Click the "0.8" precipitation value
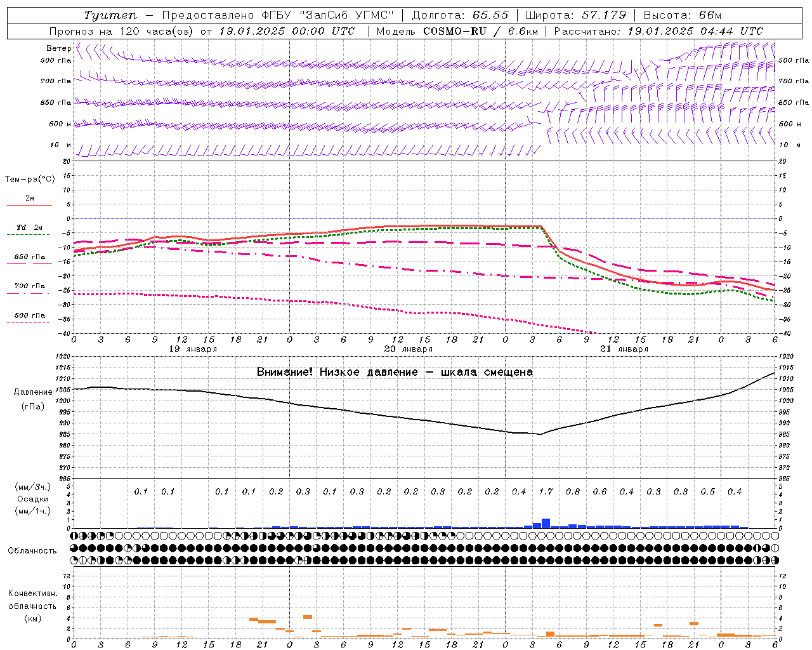 tap(573, 491)
